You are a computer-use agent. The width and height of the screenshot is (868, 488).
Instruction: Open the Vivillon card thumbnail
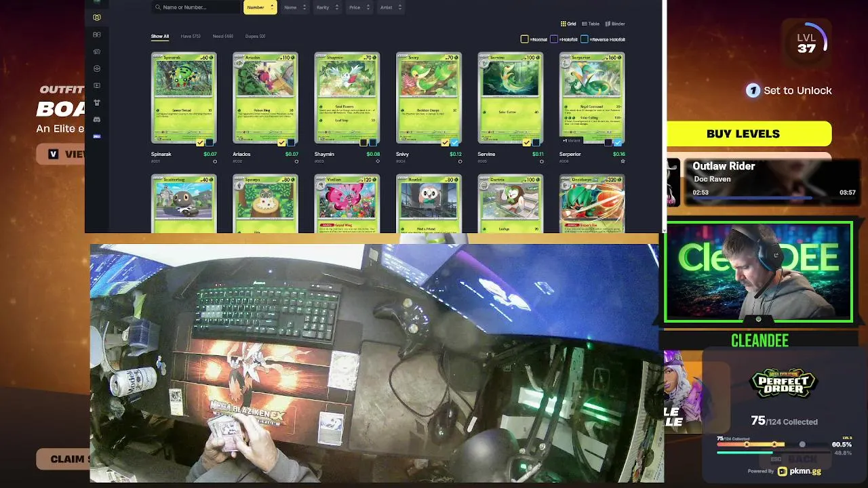[x=347, y=204]
